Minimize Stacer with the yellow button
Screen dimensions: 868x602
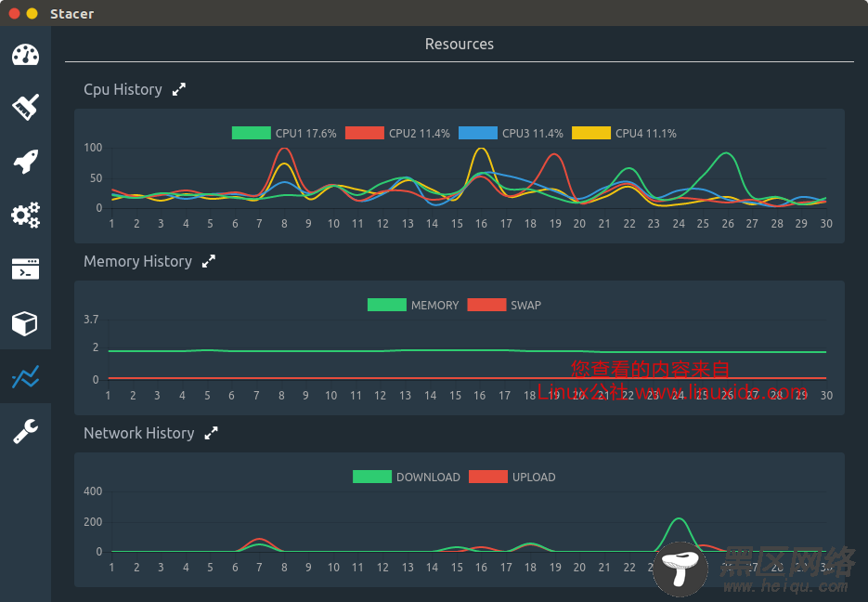click(32, 13)
